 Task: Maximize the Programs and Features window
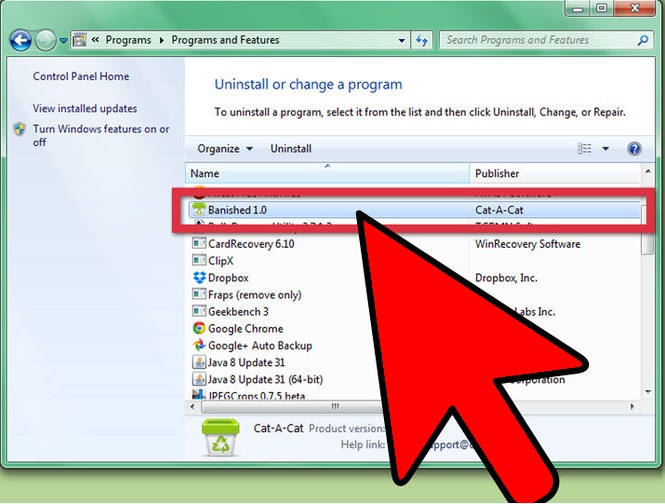(602, 8)
